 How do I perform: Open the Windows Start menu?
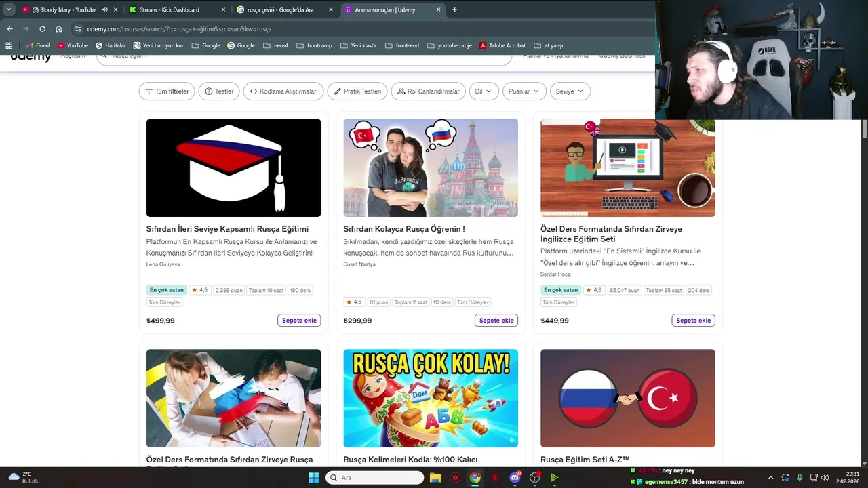pyautogui.click(x=314, y=478)
